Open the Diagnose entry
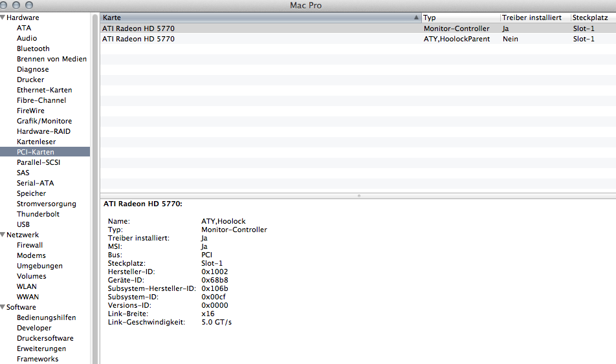Image resolution: width=616 pixels, height=364 pixels. (x=32, y=69)
